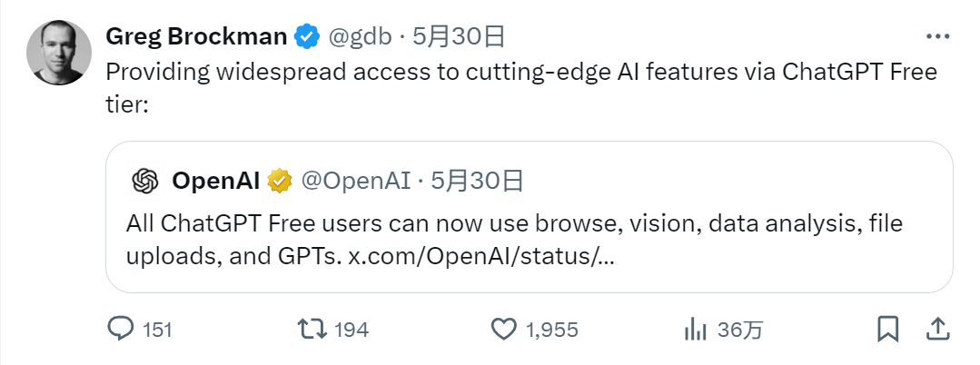Open the tweet's 5月30日 timestamp
Screen dimensions: 980x365
[458, 36]
